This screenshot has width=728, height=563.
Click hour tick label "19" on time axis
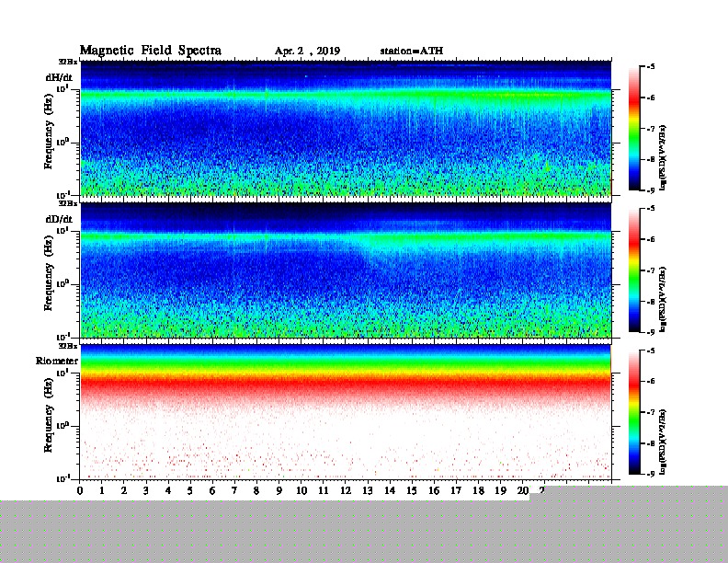click(x=500, y=490)
